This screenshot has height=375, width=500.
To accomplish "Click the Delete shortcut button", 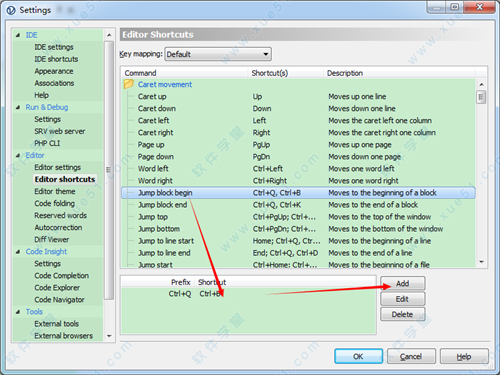I will pos(403,314).
